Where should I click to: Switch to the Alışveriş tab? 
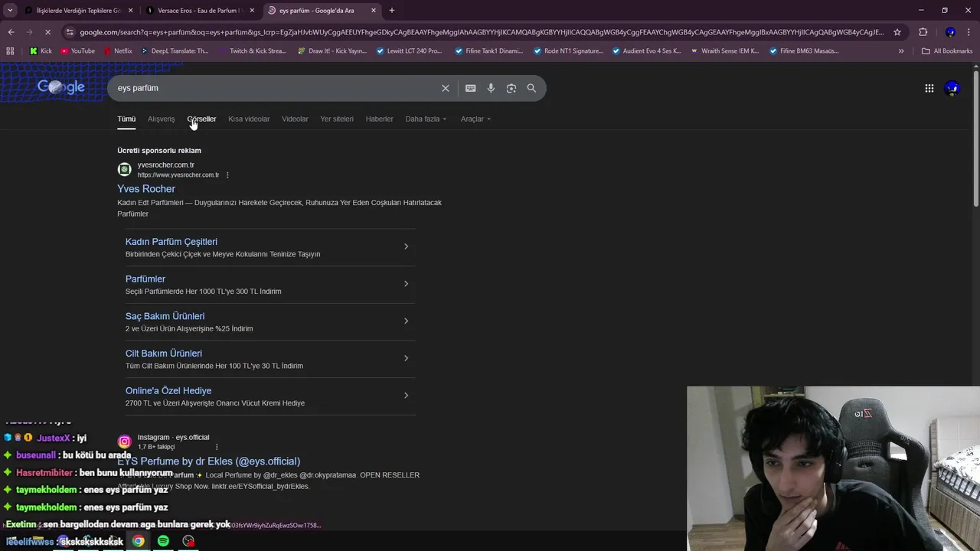pyautogui.click(x=162, y=119)
